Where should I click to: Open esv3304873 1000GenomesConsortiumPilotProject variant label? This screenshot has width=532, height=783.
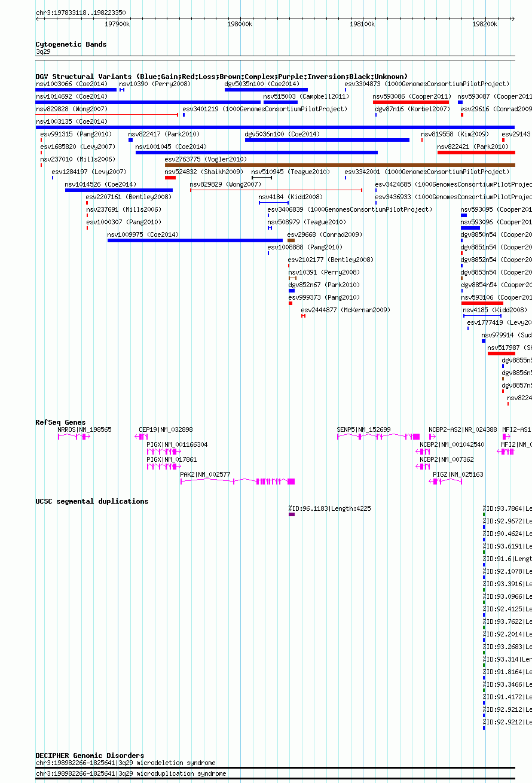pyautogui.click(x=427, y=84)
